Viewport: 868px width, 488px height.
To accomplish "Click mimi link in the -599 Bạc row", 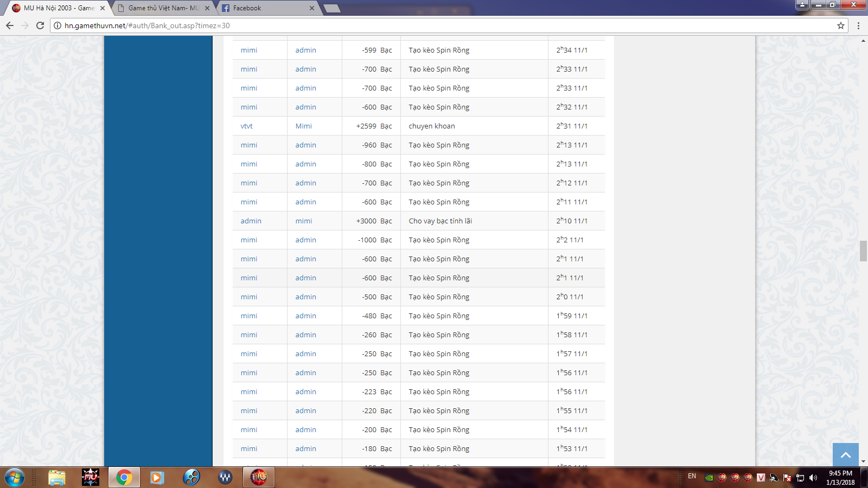I will pos(249,50).
